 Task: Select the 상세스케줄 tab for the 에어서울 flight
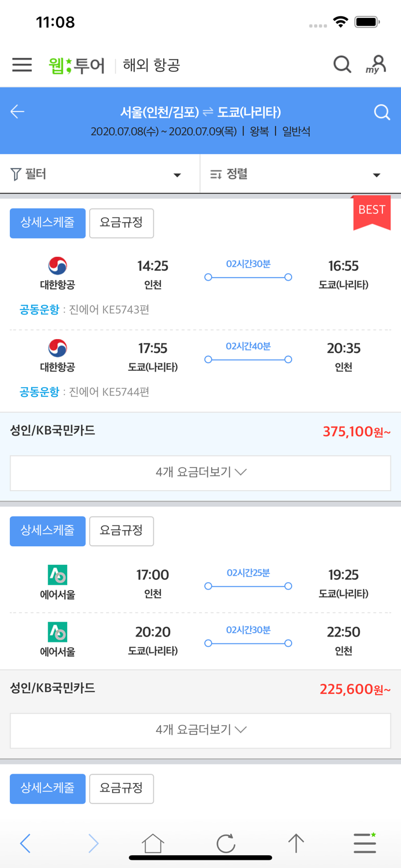coord(47,531)
